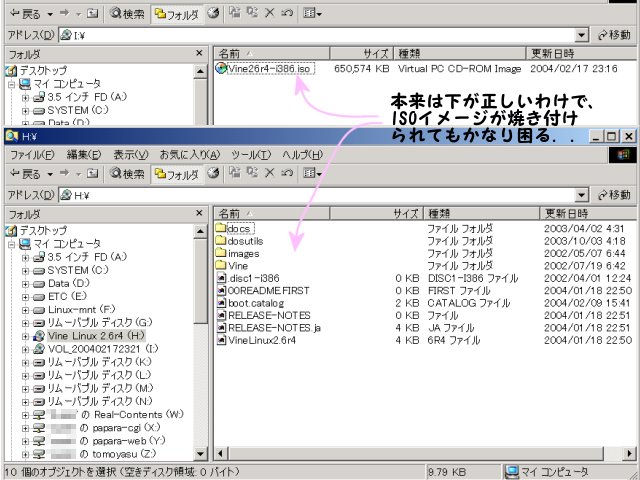Image resolution: width=640 pixels, height=480 pixels.
Task: Open 編集(E) menu
Action: [x=84, y=155]
